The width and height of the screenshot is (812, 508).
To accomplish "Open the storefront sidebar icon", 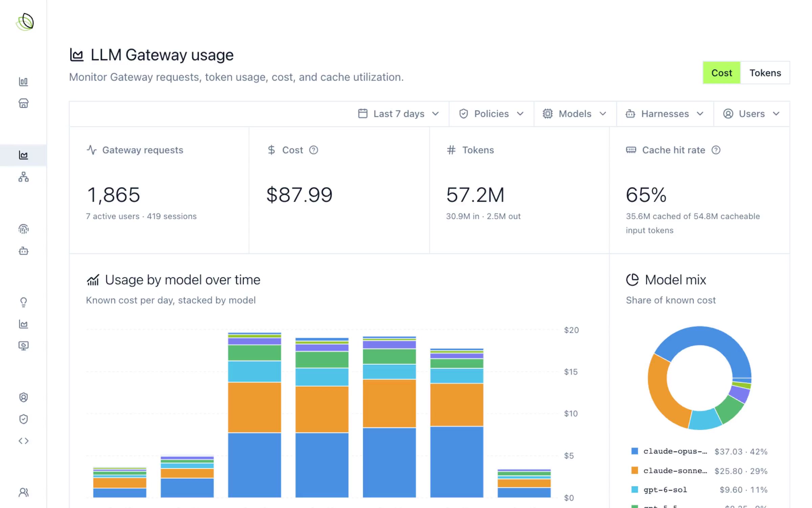I will (x=23, y=103).
